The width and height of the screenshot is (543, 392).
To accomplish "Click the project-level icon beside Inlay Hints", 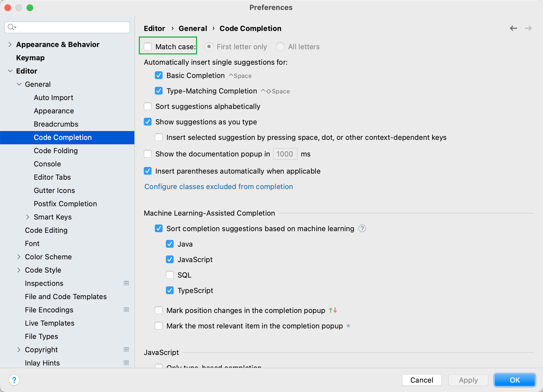I will (x=126, y=363).
